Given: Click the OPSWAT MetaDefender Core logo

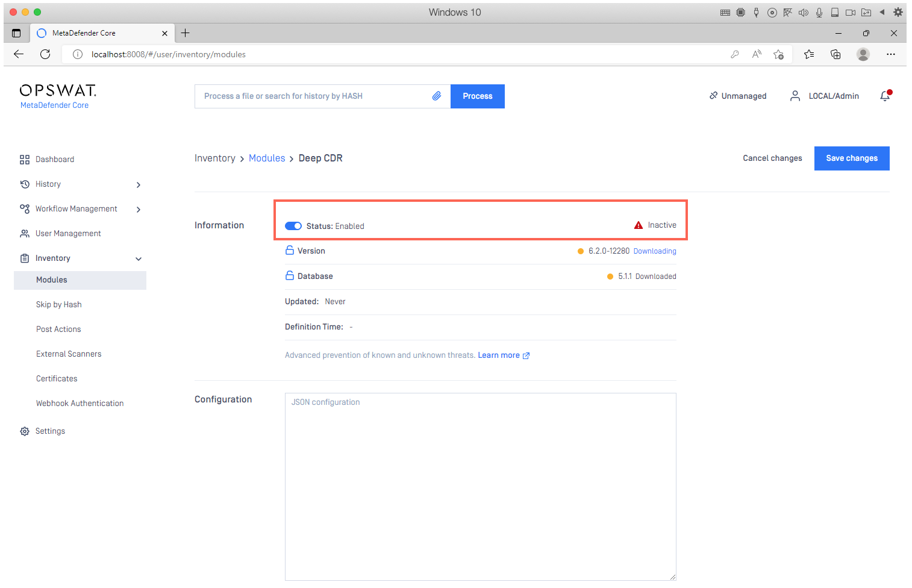Looking at the screenshot, I should tap(58, 96).
